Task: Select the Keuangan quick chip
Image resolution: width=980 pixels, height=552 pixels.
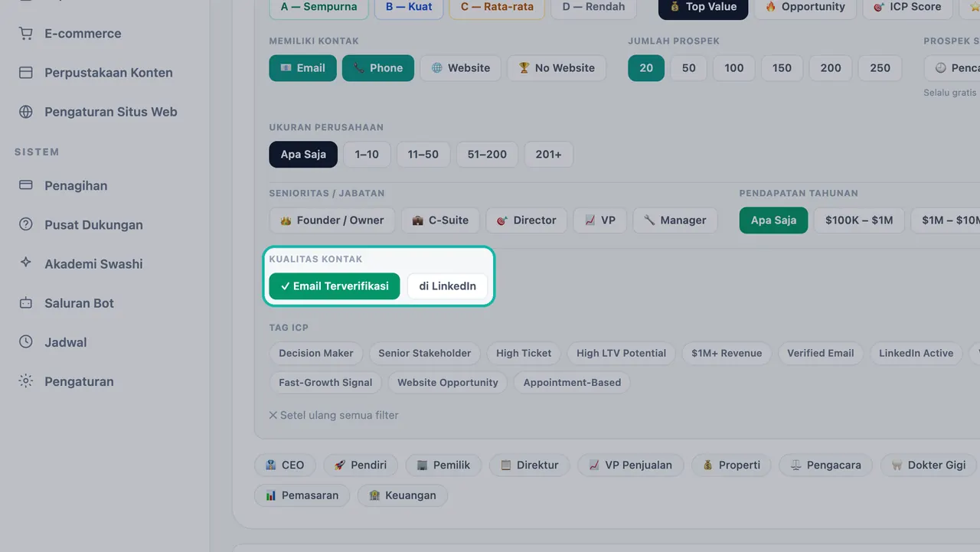Action: (x=403, y=495)
